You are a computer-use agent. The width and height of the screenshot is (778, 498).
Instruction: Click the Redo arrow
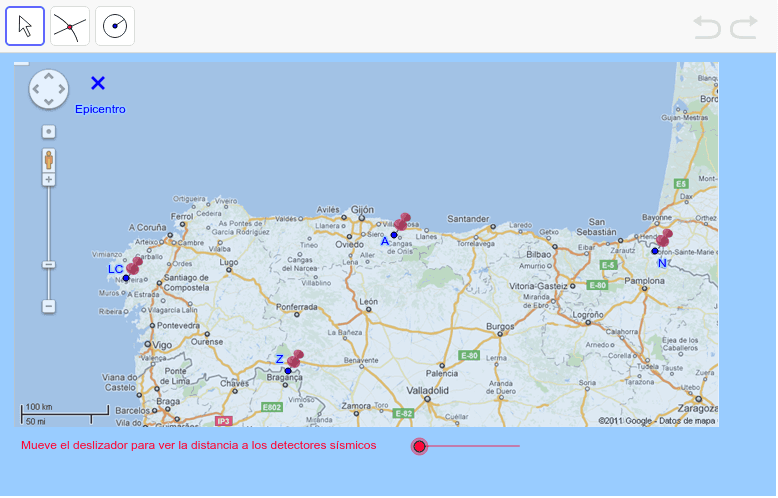coord(744,27)
